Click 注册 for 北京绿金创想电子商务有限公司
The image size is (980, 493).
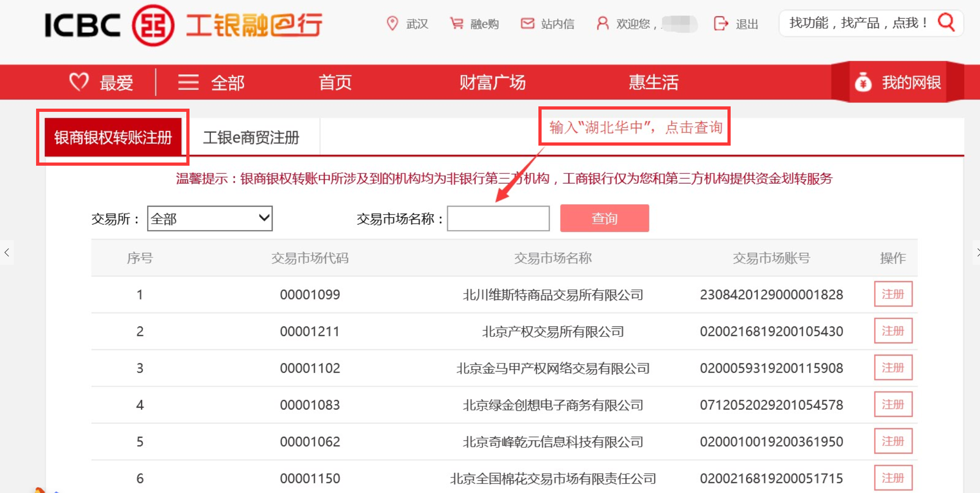click(x=893, y=404)
